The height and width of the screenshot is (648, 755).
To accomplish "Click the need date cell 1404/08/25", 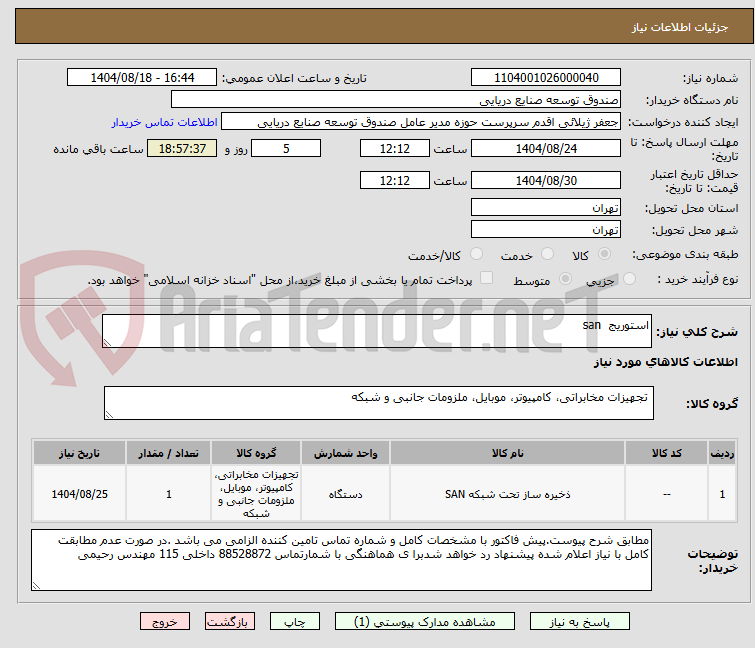I will tap(79, 494).
